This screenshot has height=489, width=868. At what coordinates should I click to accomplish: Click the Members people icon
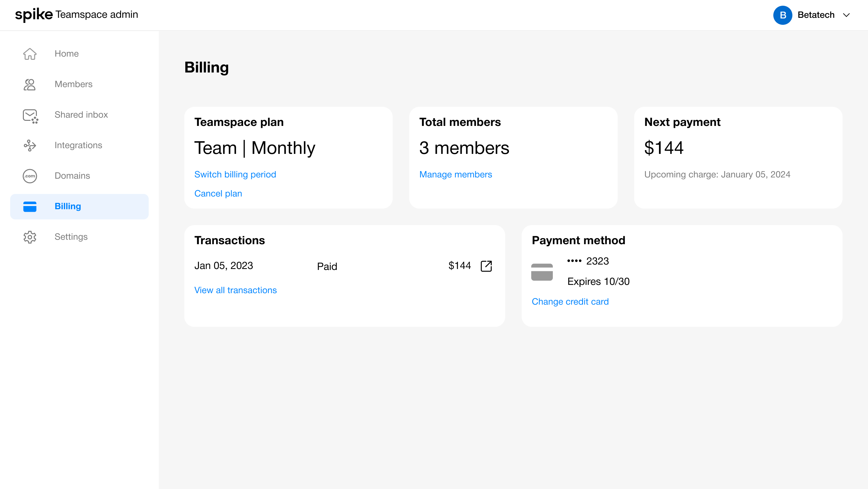[x=30, y=84]
